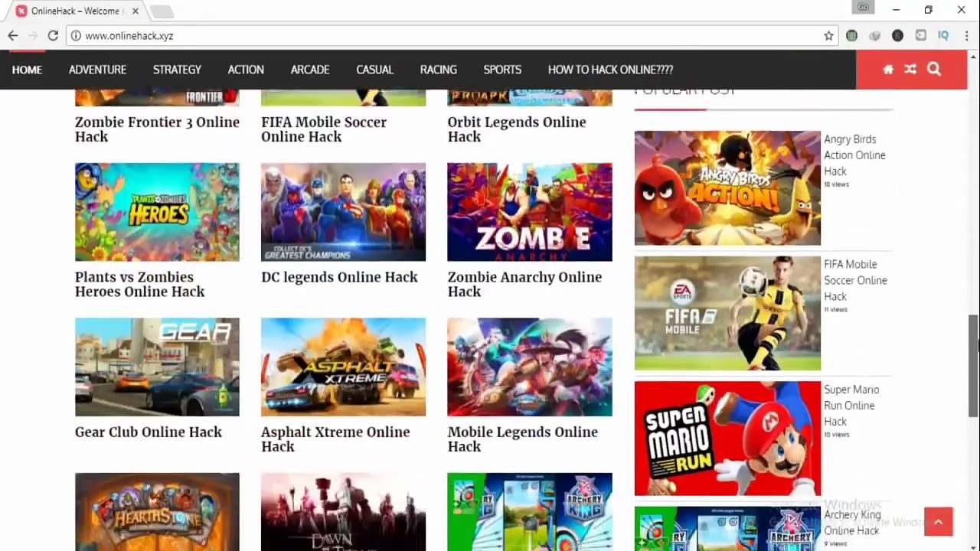
Task: Open FIFA Mobile Soccer Online Hack post title
Action: coord(324,129)
